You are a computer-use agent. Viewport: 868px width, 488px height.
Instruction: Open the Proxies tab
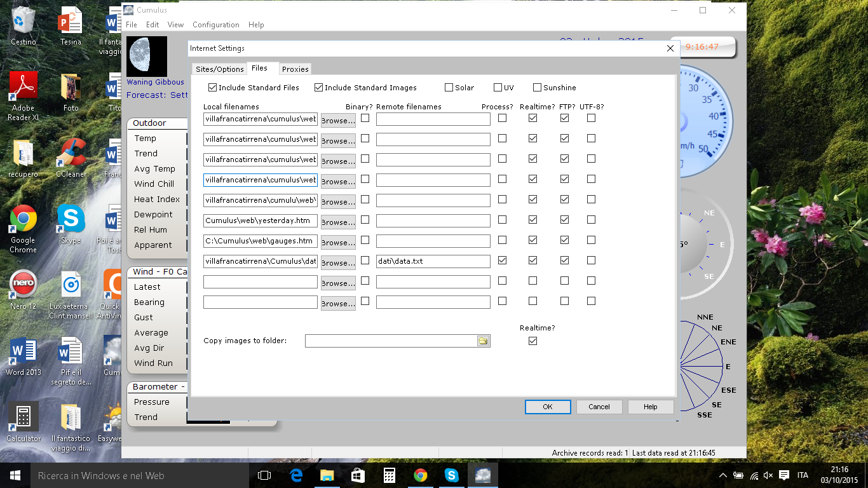(x=295, y=69)
